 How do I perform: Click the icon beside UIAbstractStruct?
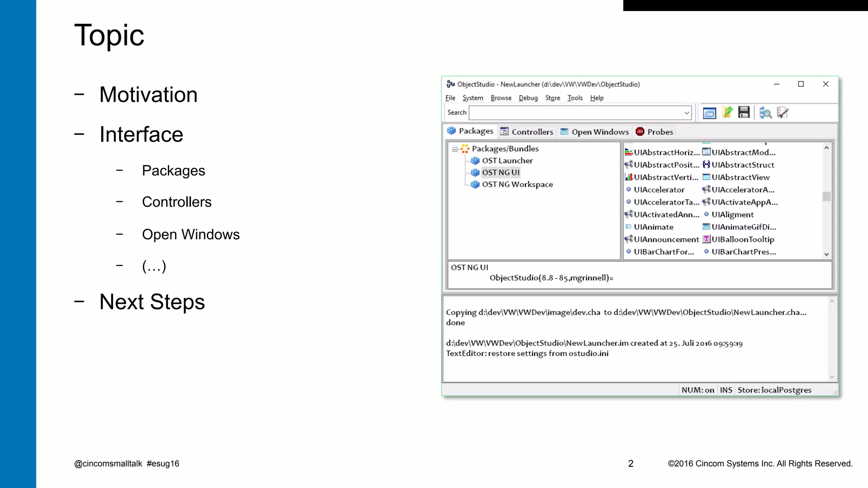coord(706,164)
